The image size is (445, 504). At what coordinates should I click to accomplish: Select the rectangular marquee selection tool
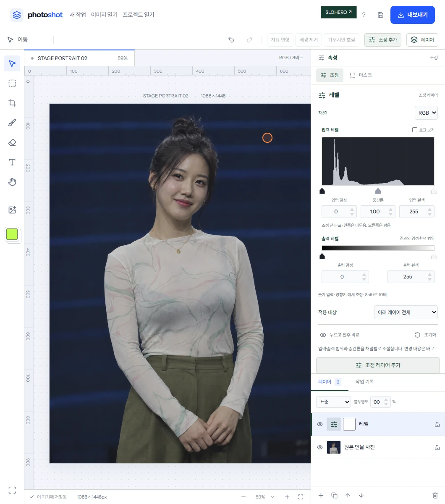(12, 83)
